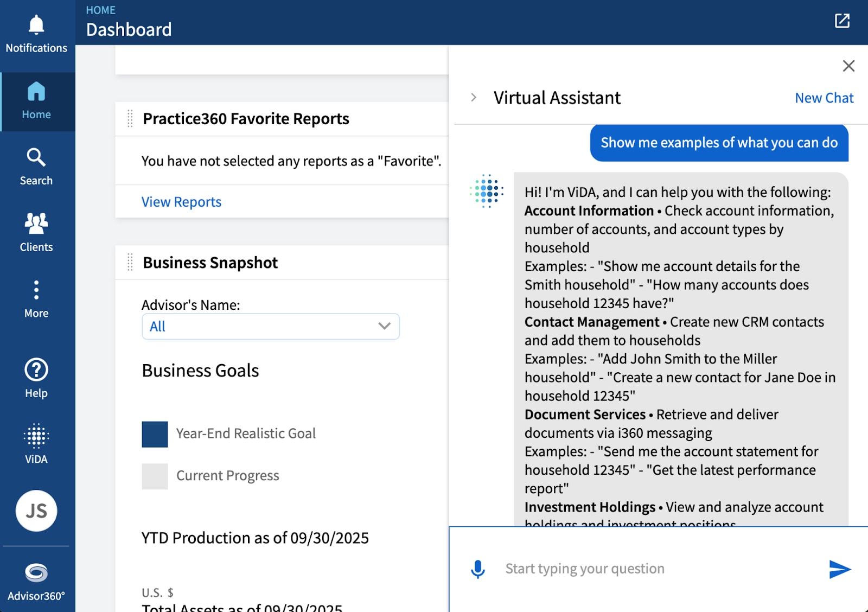Image resolution: width=868 pixels, height=612 pixels.
Task: Click the Current Progress legend swatch
Action: tap(155, 476)
